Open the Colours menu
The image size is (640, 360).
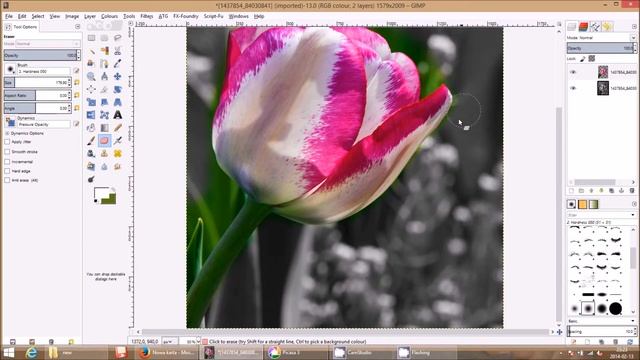[109, 16]
